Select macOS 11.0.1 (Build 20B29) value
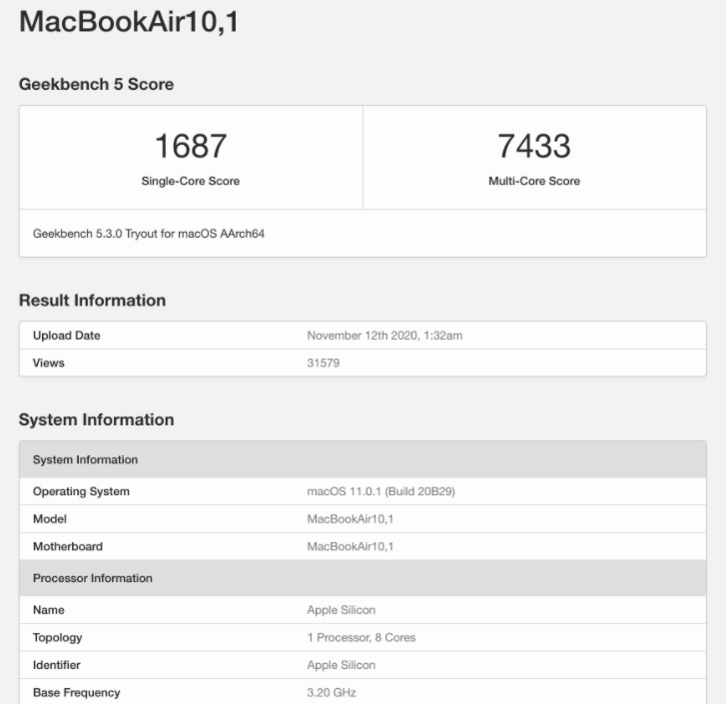Screen dimensions: 728x708 click(380, 491)
